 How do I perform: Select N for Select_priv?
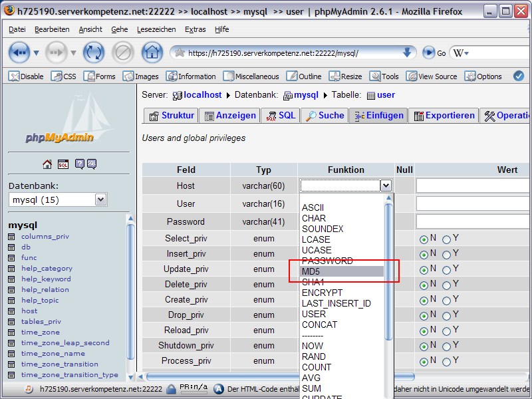(x=424, y=239)
